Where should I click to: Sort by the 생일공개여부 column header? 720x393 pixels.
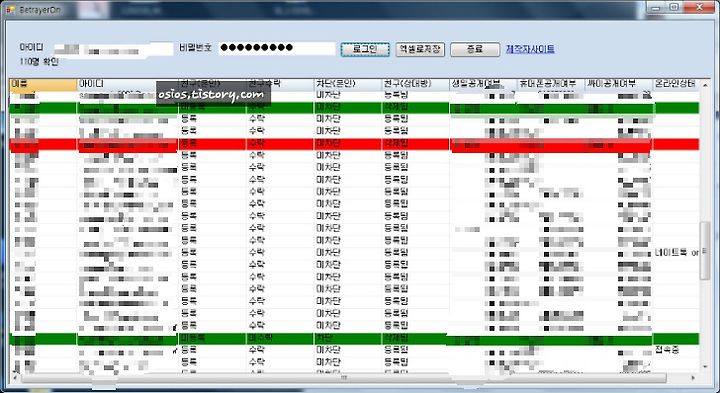(x=483, y=84)
